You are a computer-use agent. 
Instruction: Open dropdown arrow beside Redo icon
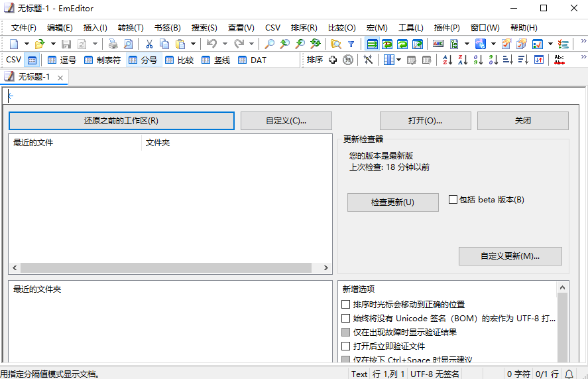252,44
